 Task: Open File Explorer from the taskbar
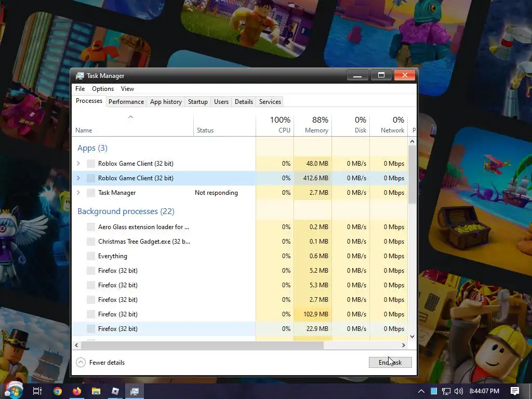coord(96,391)
